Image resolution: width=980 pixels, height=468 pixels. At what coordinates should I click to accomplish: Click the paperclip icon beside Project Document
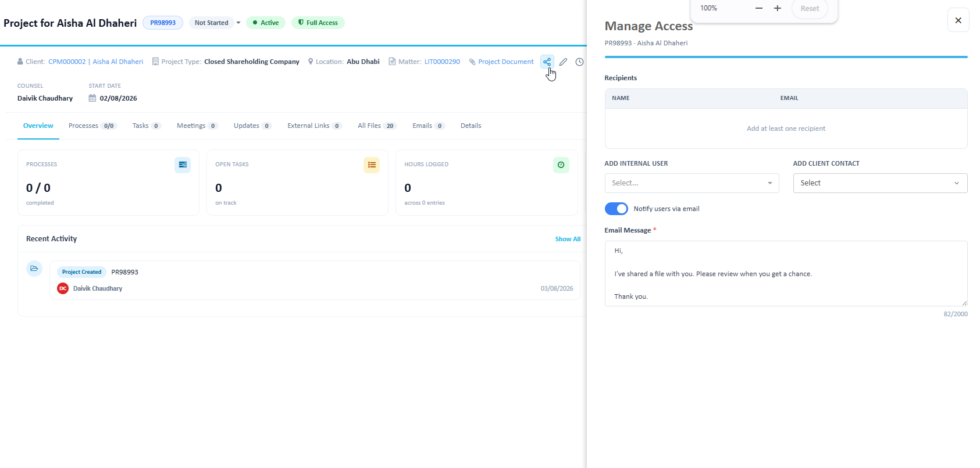click(472, 62)
